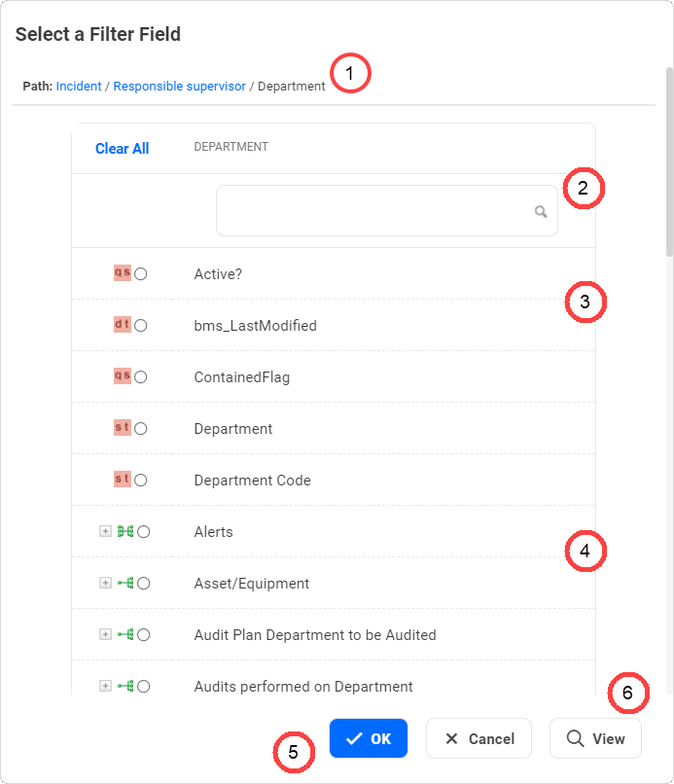Viewport: 674px width, 784px height.
Task: Select the Department radio button
Action: (x=139, y=428)
